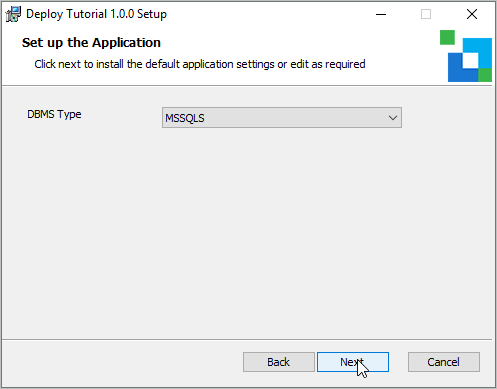Click the Set up the Application heading
This screenshot has width=497, height=389.
tap(91, 43)
